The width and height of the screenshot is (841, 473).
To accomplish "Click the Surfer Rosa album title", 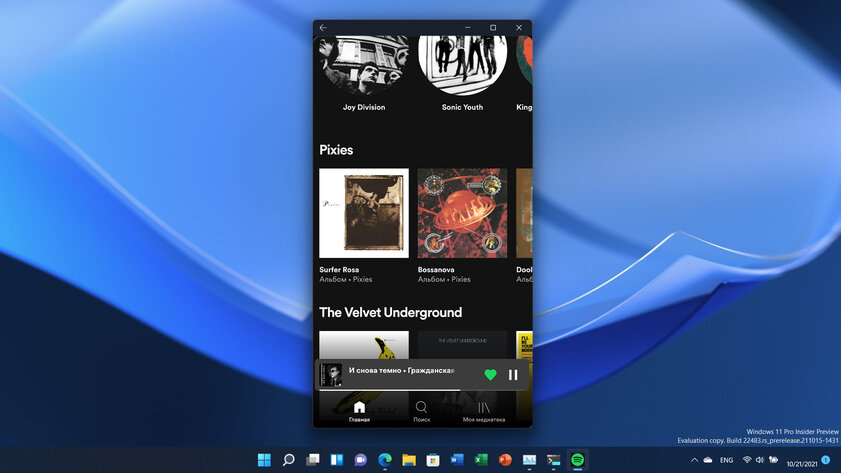I will tap(339, 270).
